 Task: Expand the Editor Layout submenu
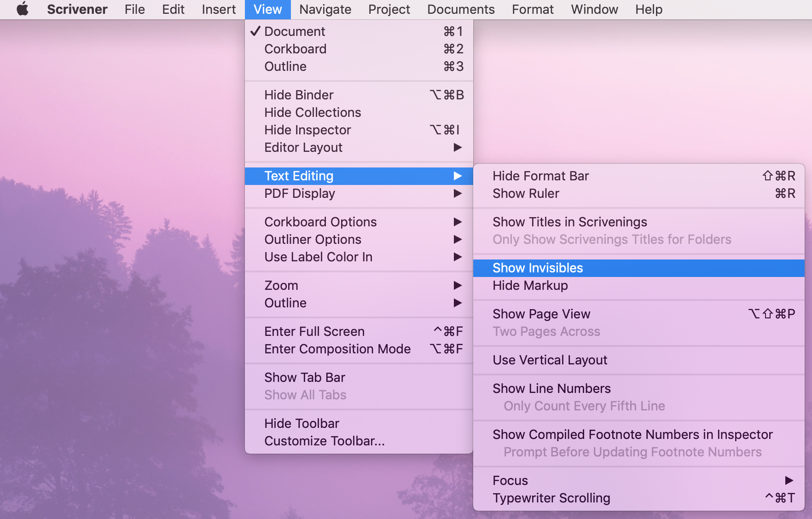[x=359, y=147]
